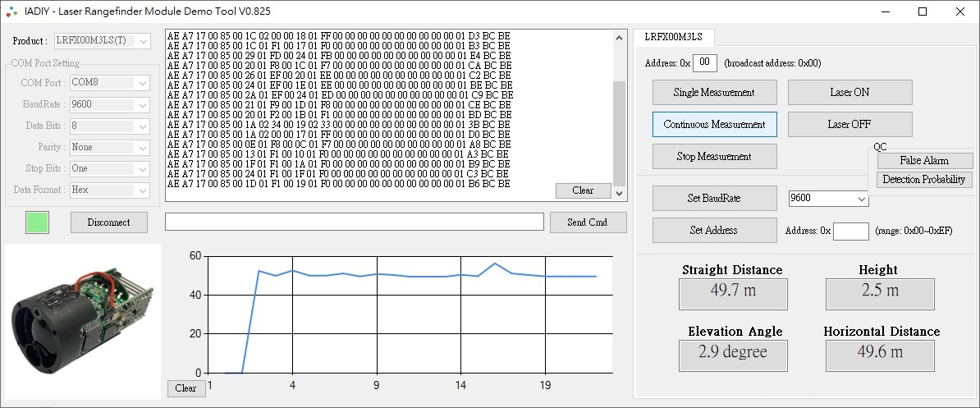Click the IADIY app icon in title bar
The width and height of the screenshot is (980, 408).
tap(11, 11)
